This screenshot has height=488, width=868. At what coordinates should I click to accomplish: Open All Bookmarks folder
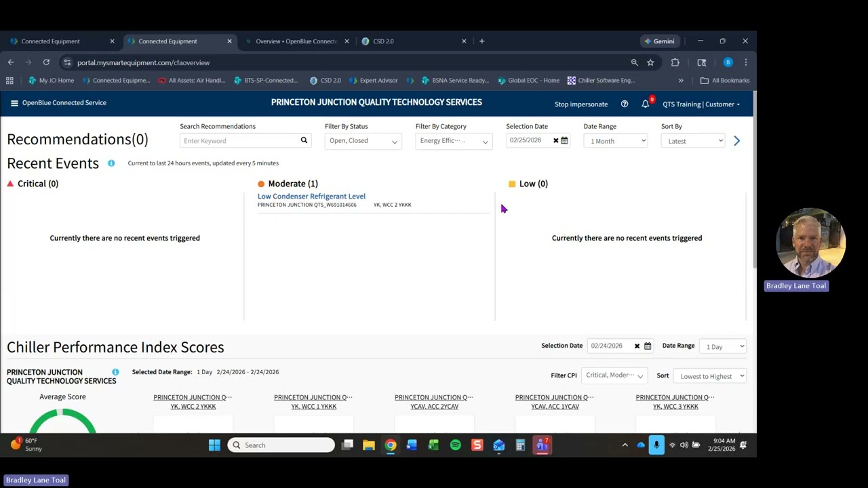coord(725,81)
